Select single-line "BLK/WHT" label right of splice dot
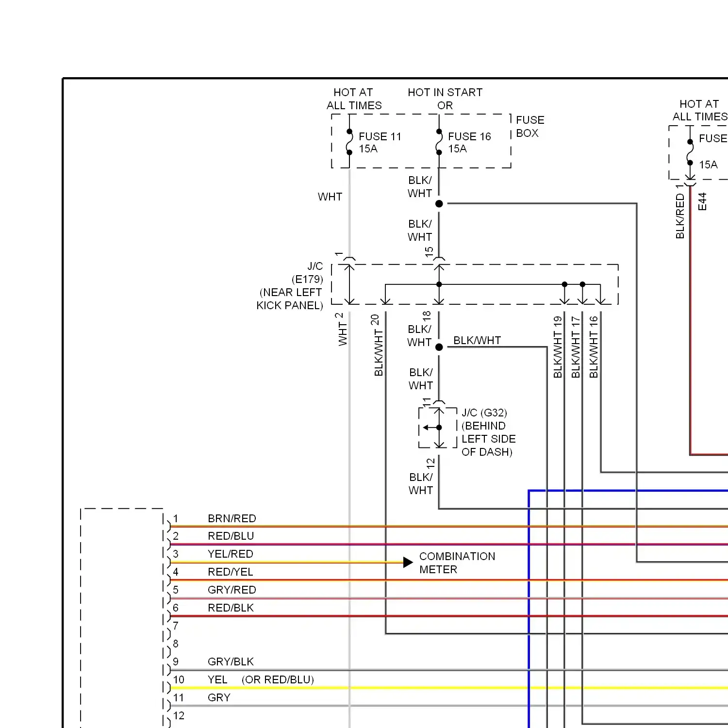Screen dimensions: 728x728 [477, 340]
